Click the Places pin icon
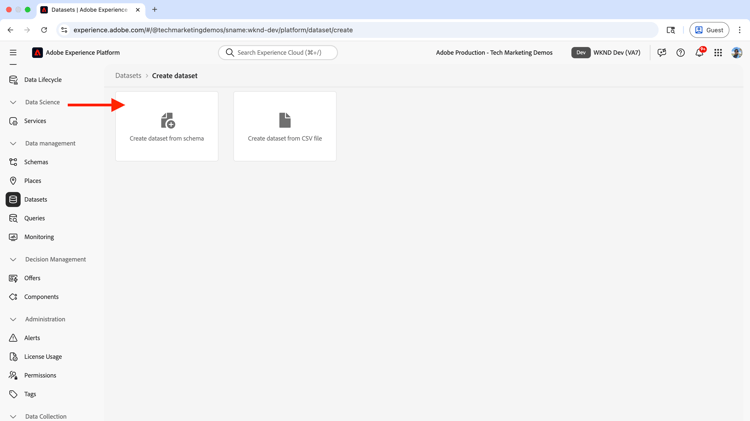The height and width of the screenshot is (421, 750). pyautogui.click(x=13, y=181)
